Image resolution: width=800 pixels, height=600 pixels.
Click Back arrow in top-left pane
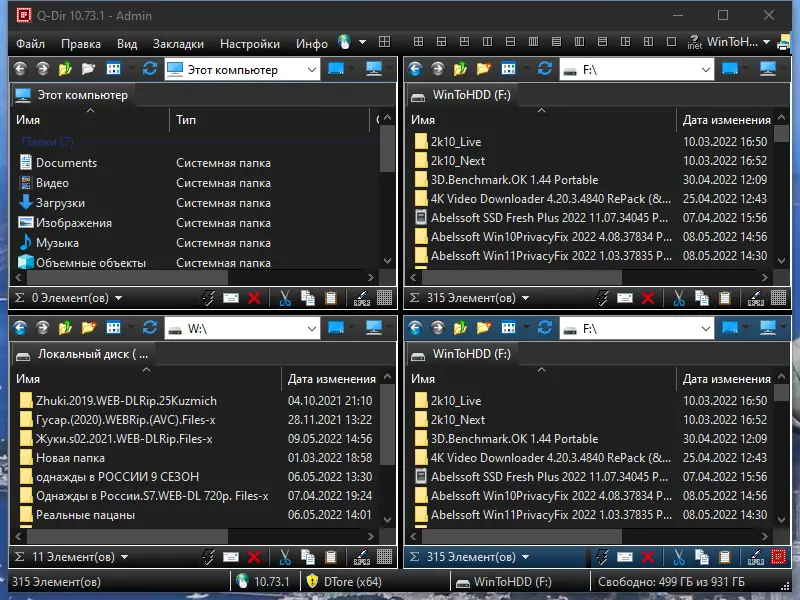tap(20, 69)
